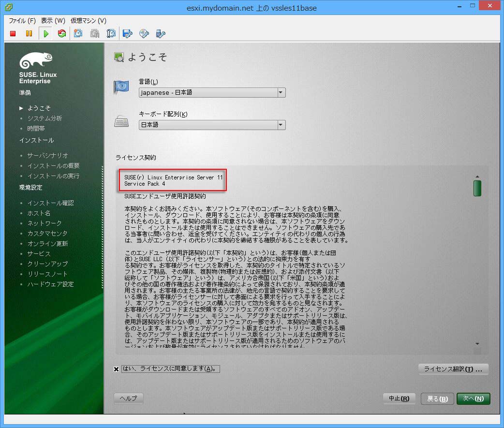This screenshot has height=428, width=504.
Task: Click the flag icon beside the language selector
Action: [121, 88]
